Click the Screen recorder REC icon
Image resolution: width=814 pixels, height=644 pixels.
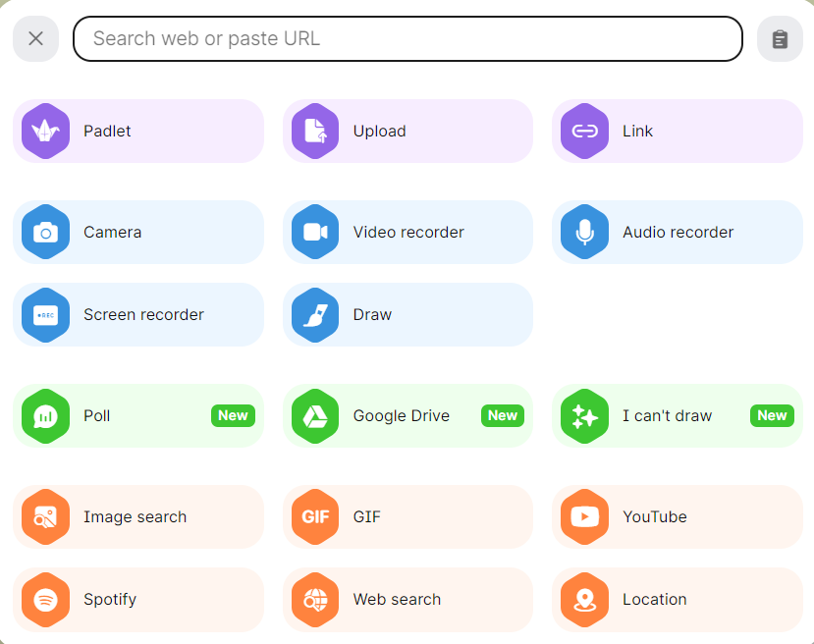tap(46, 314)
